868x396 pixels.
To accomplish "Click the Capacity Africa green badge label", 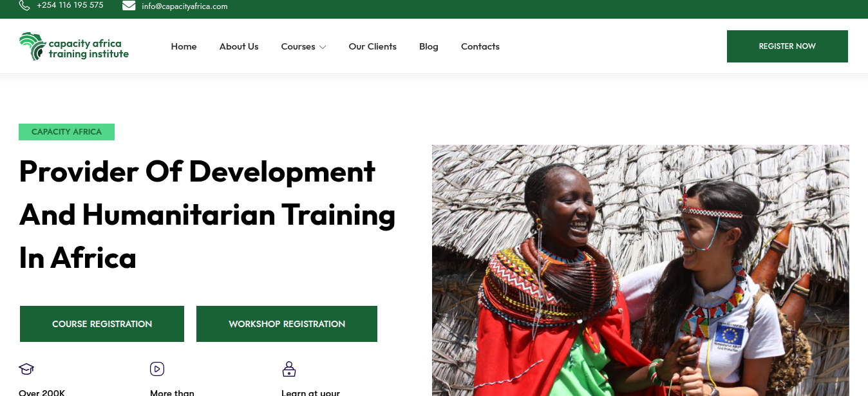I will (67, 132).
